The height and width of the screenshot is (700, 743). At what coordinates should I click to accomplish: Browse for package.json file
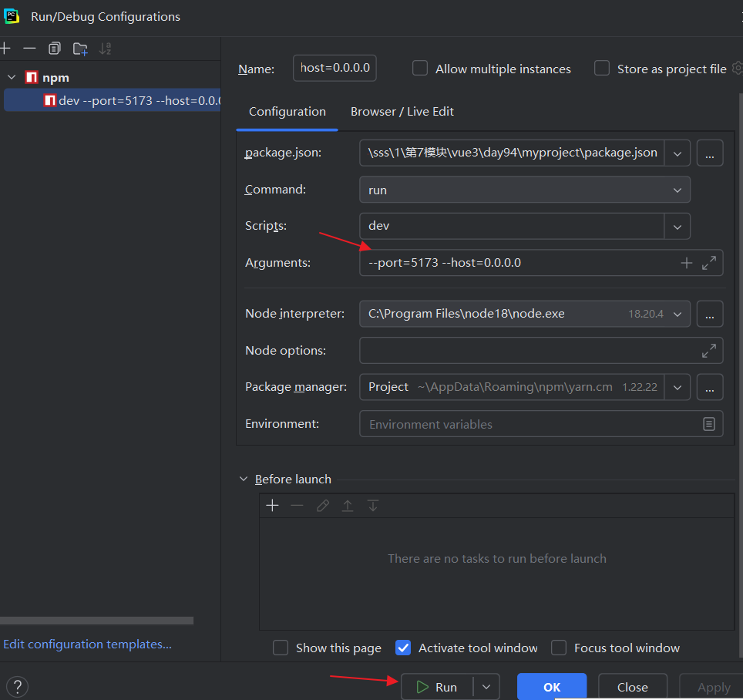pos(709,153)
